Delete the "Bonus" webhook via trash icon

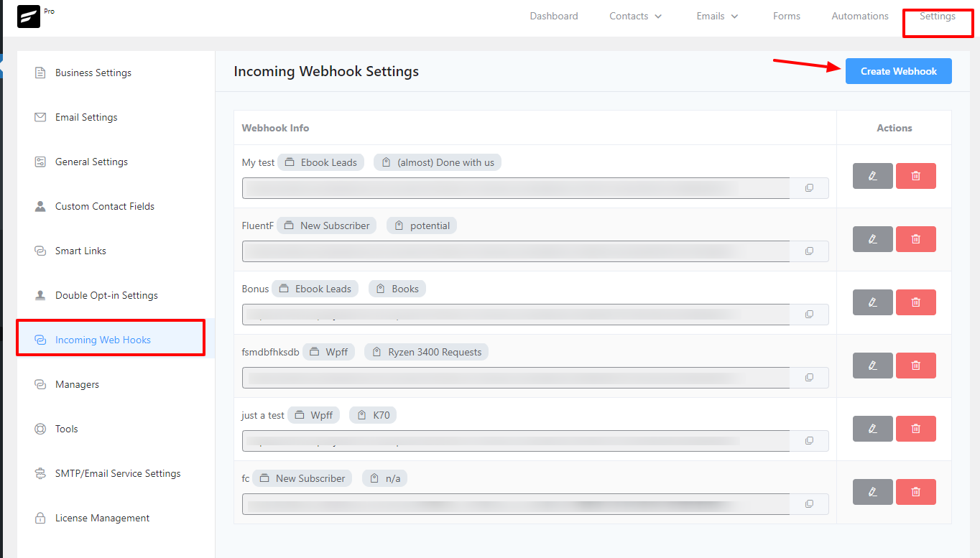[915, 302]
